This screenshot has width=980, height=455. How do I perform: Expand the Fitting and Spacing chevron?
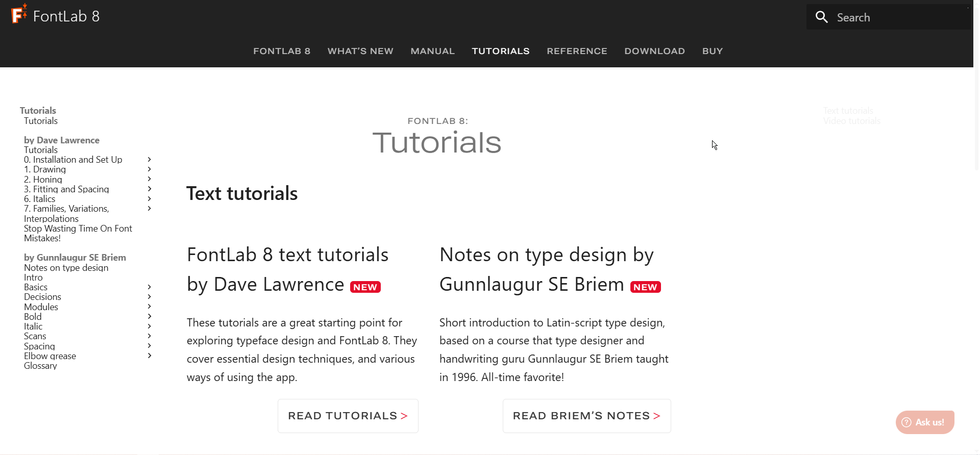point(149,189)
